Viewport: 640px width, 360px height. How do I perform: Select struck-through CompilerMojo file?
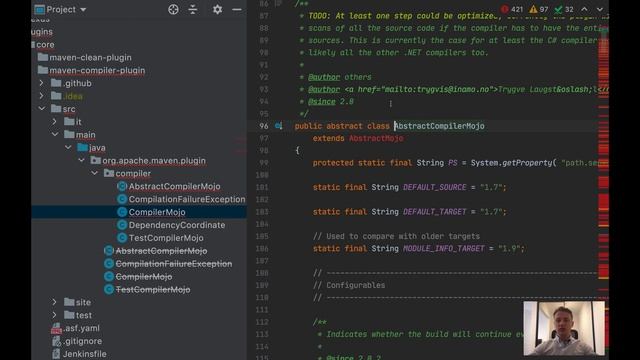pyautogui.click(x=144, y=277)
